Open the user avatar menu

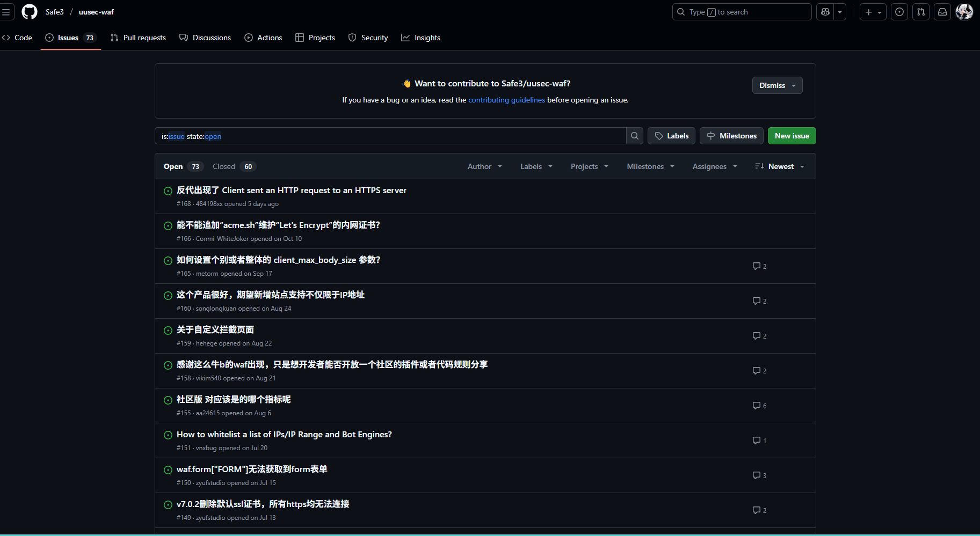(x=964, y=12)
